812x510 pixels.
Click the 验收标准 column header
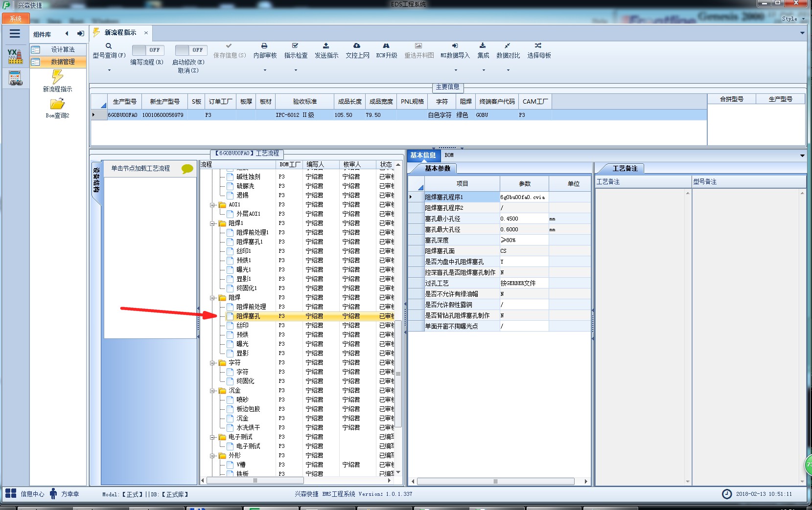click(x=305, y=102)
